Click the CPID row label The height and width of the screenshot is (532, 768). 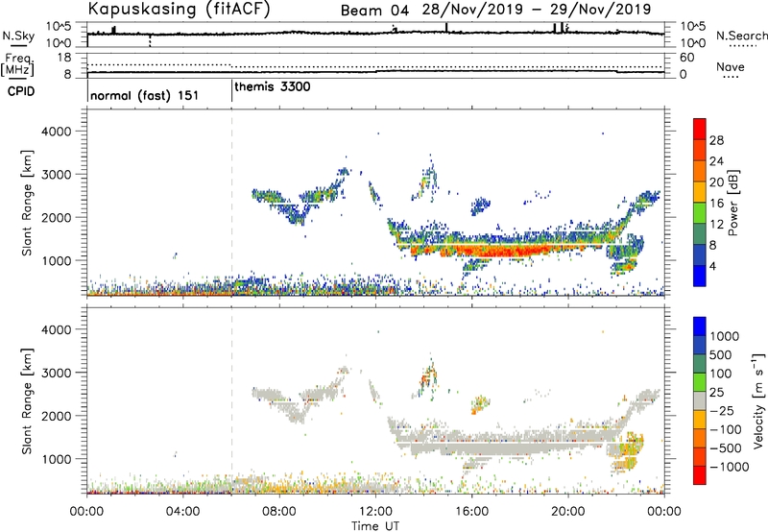[21, 91]
